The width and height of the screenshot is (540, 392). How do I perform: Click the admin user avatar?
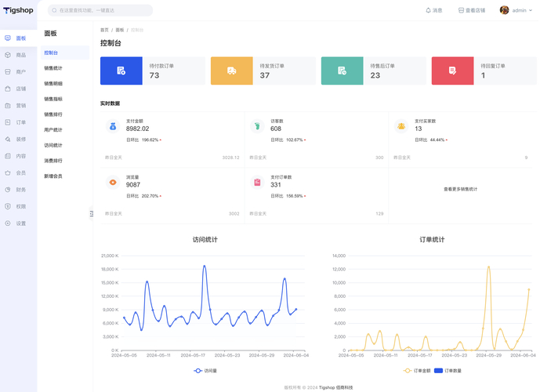tap(504, 10)
